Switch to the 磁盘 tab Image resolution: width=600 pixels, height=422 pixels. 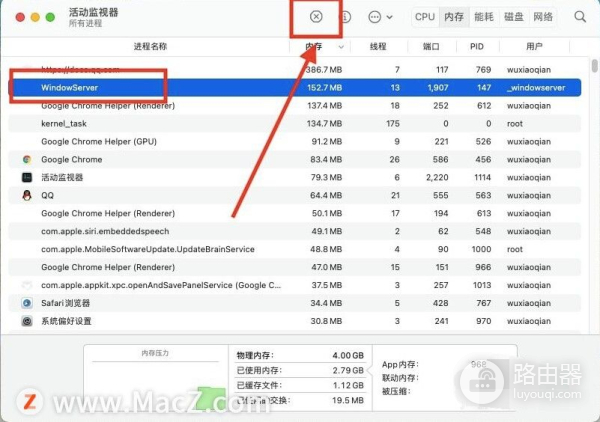pos(514,17)
